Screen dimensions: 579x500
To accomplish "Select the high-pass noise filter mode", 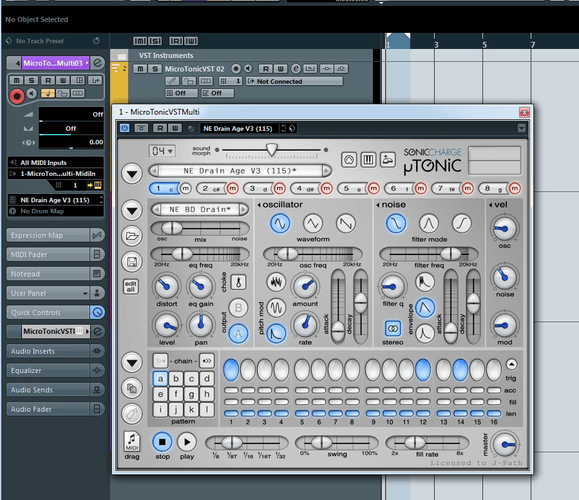I will pyautogui.click(x=462, y=224).
